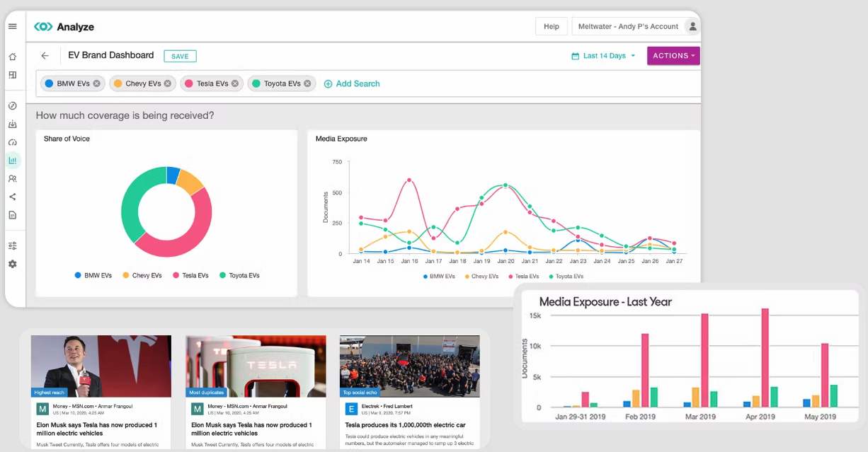Click the Add Search link
868x452 pixels.
coord(358,83)
